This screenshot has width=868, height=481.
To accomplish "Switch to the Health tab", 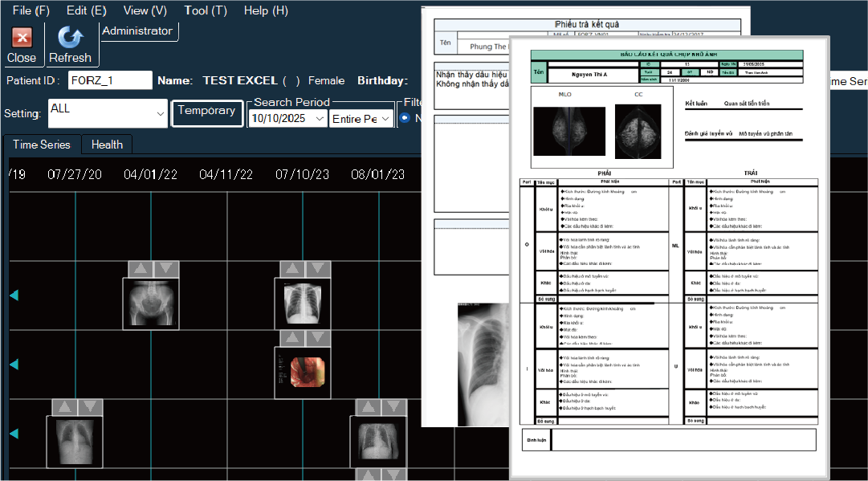I will 107,145.
